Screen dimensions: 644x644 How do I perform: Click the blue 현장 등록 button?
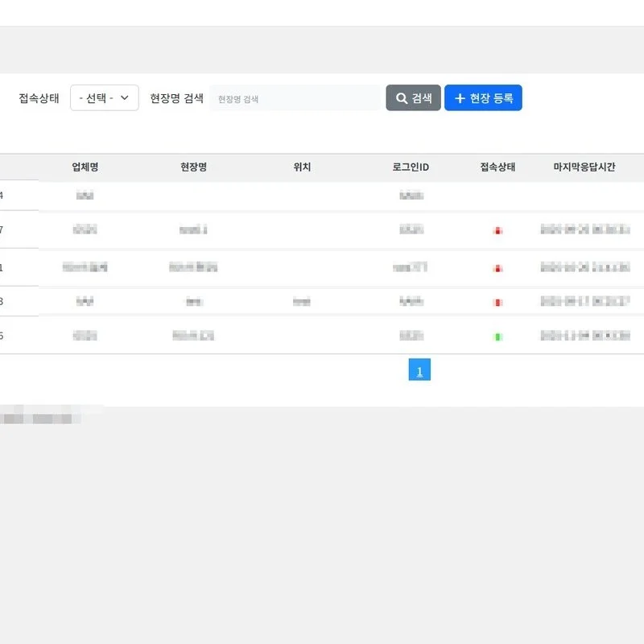tap(483, 97)
